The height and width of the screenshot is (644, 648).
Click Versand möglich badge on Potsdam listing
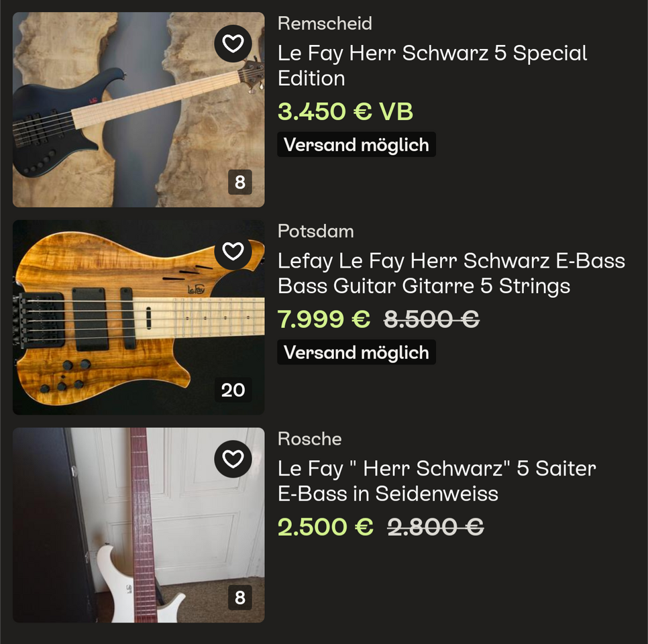click(x=356, y=353)
